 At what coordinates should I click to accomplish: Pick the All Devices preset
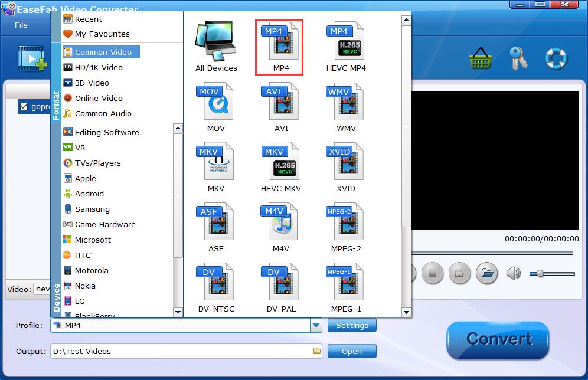(x=216, y=48)
